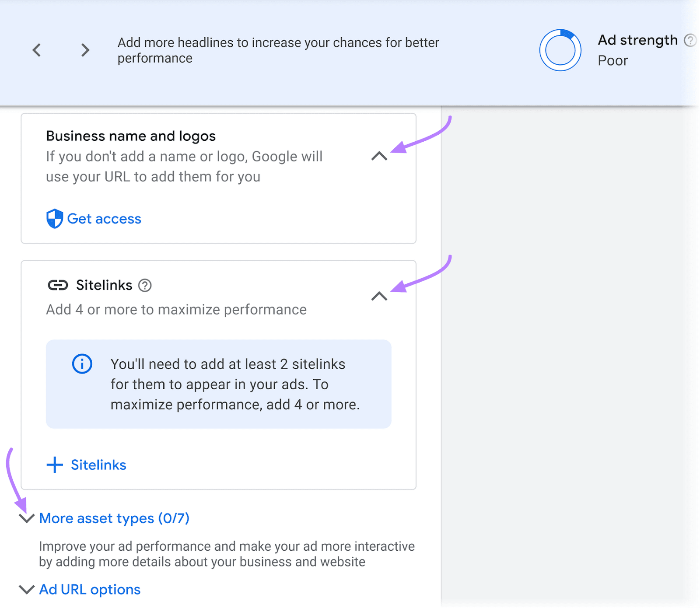The width and height of the screenshot is (700, 608).
Task: Select the 'Poor' ad strength label
Action: (612, 60)
